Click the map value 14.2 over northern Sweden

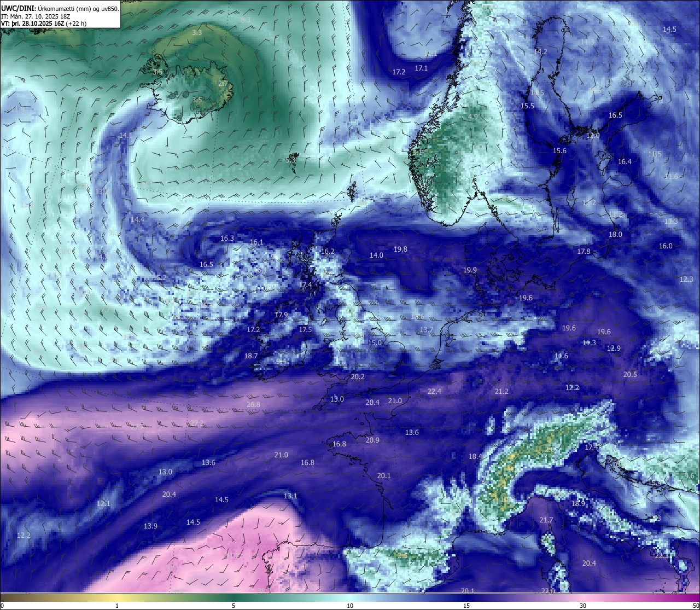pos(540,52)
